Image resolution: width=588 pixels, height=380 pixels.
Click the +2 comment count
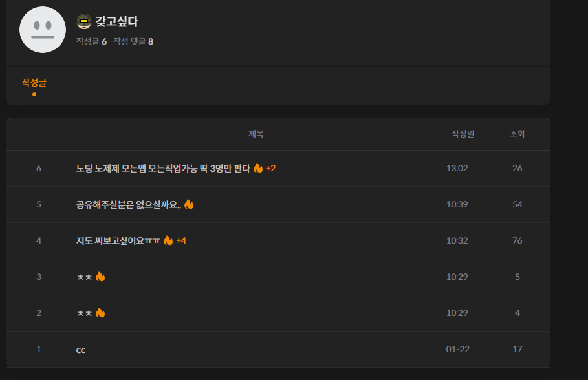click(x=271, y=168)
